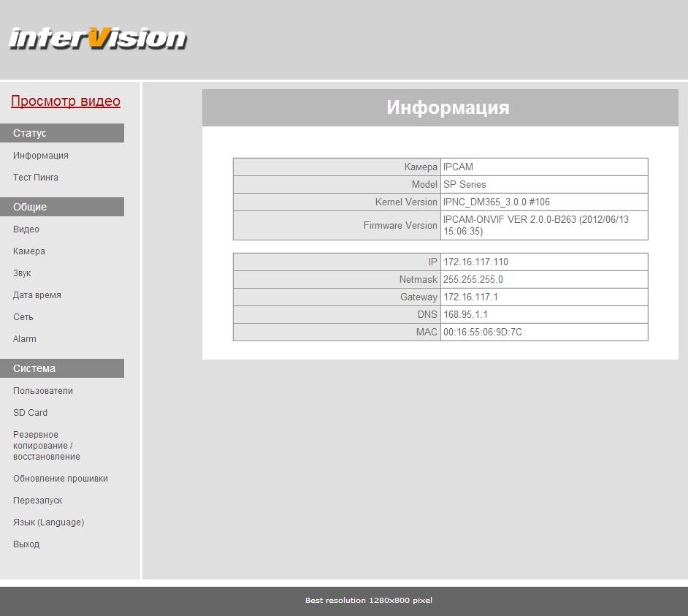The height and width of the screenshot is (616, 688).
Task: Open Пользователи user management
Action: tap(43, 391)
